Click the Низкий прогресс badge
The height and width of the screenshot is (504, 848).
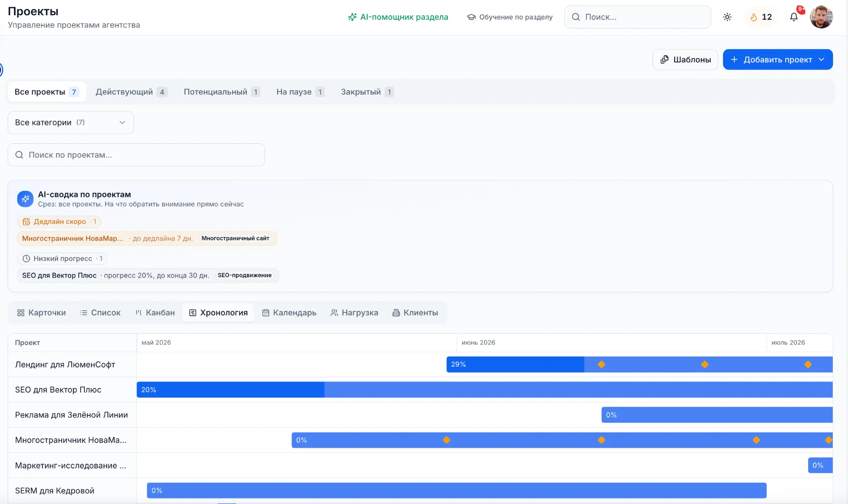[x=62, y=259]
